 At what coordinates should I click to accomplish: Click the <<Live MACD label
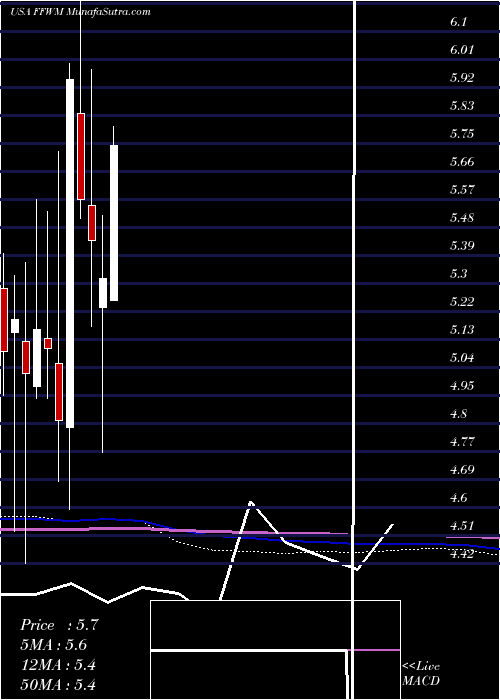tap(421, 674)
